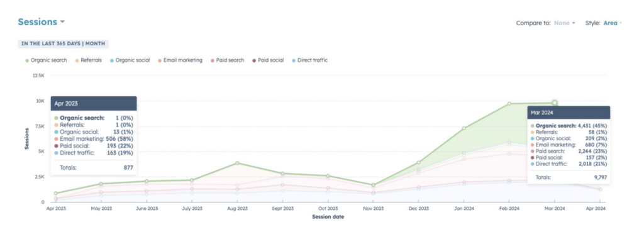Select the Aug 2023 peak data point

237,163
